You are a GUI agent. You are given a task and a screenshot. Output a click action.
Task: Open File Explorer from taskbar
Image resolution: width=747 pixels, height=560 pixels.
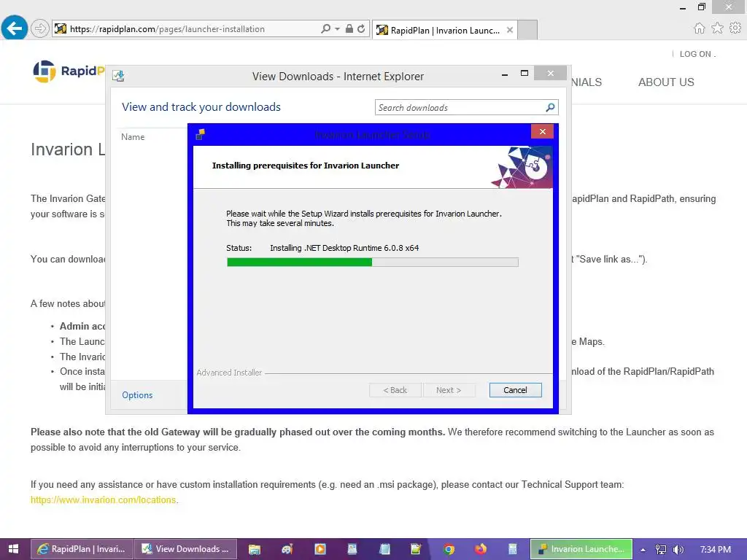click(255, 549)
